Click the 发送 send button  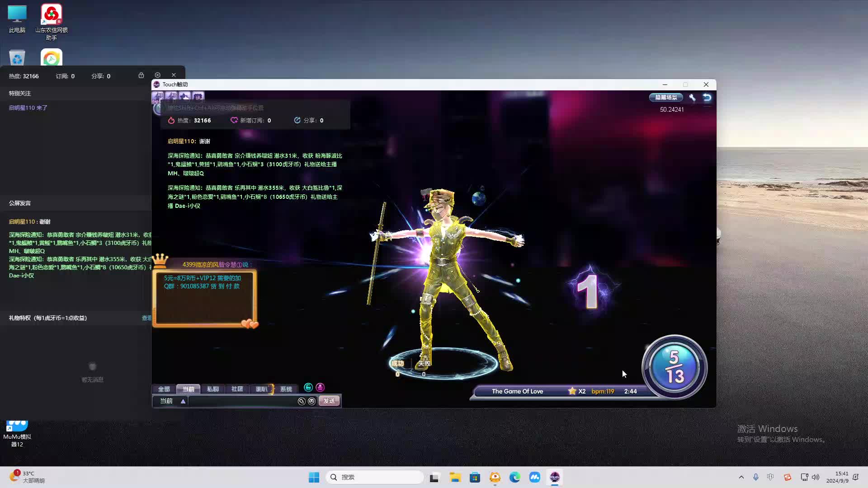pos(329,401)
